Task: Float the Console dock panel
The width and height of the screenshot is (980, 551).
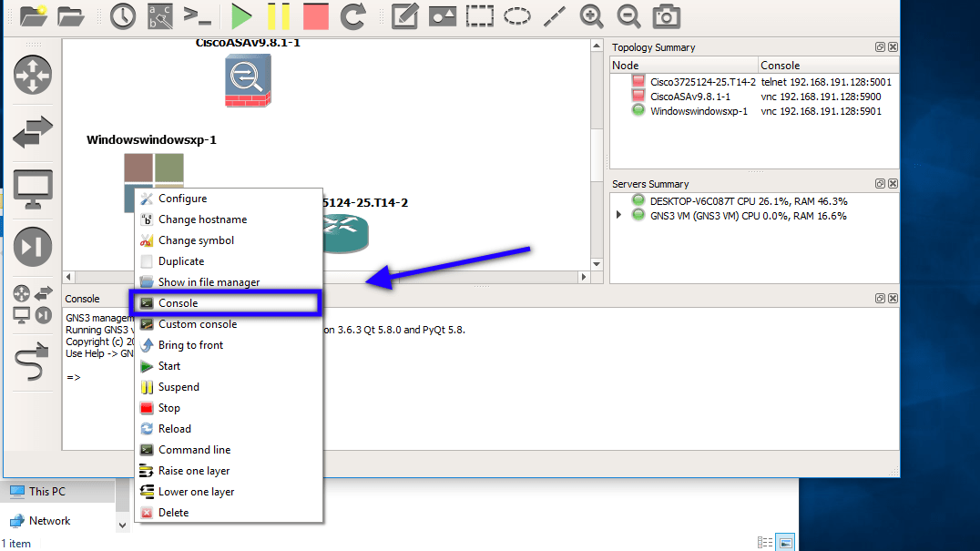Action: pos(880,299)
